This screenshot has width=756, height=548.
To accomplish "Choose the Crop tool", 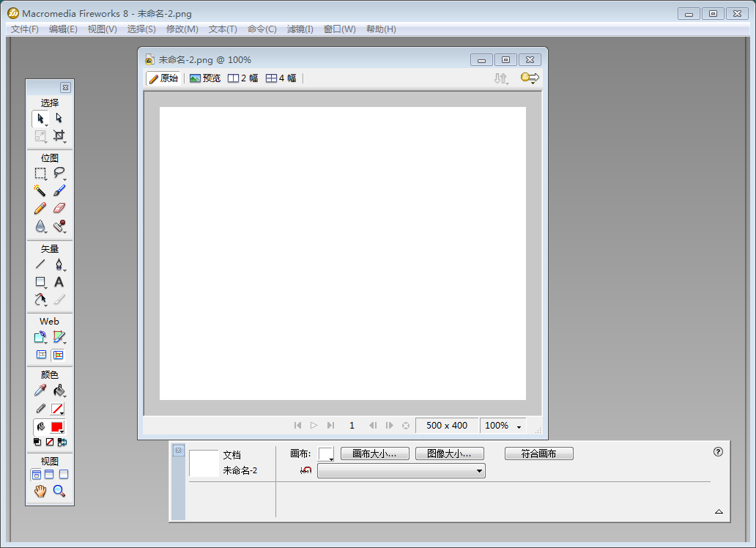I will [59, 136].
